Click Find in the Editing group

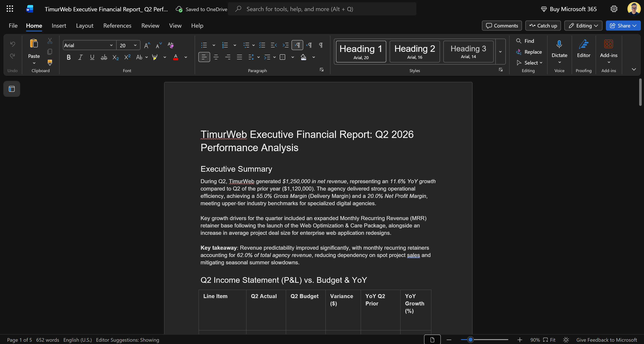525,41
